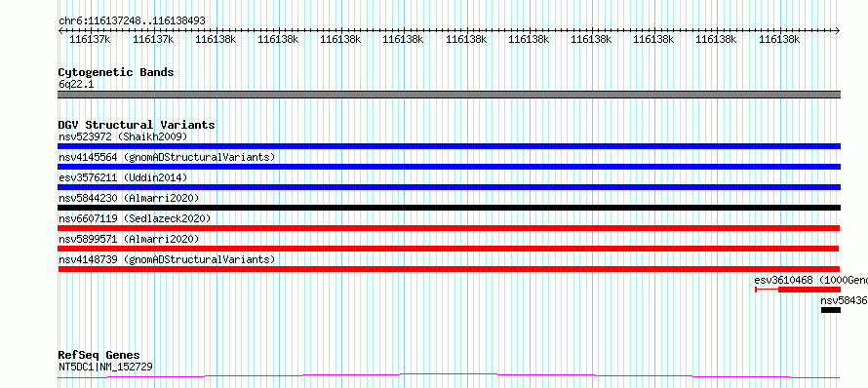The image size is (868, 388).
Task: Click the blue bar for nsv4145564
Action: coord(449,167)
